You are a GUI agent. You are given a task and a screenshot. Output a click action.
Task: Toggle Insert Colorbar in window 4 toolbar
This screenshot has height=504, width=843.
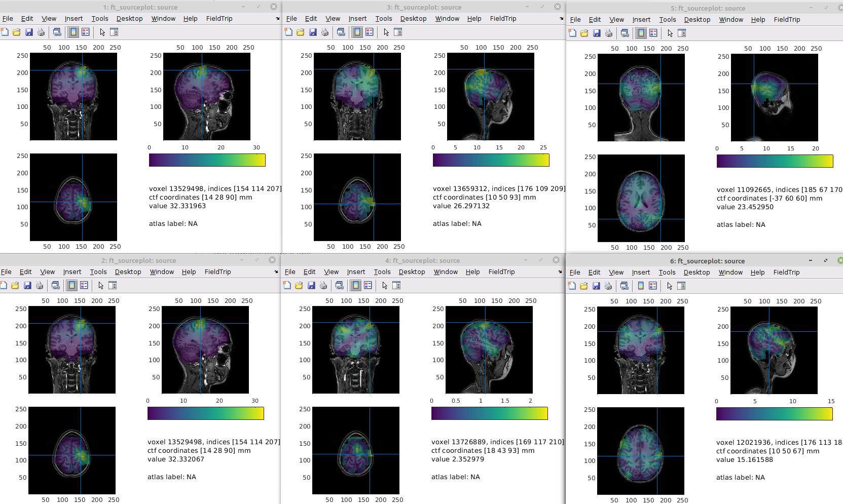[356, 285]
